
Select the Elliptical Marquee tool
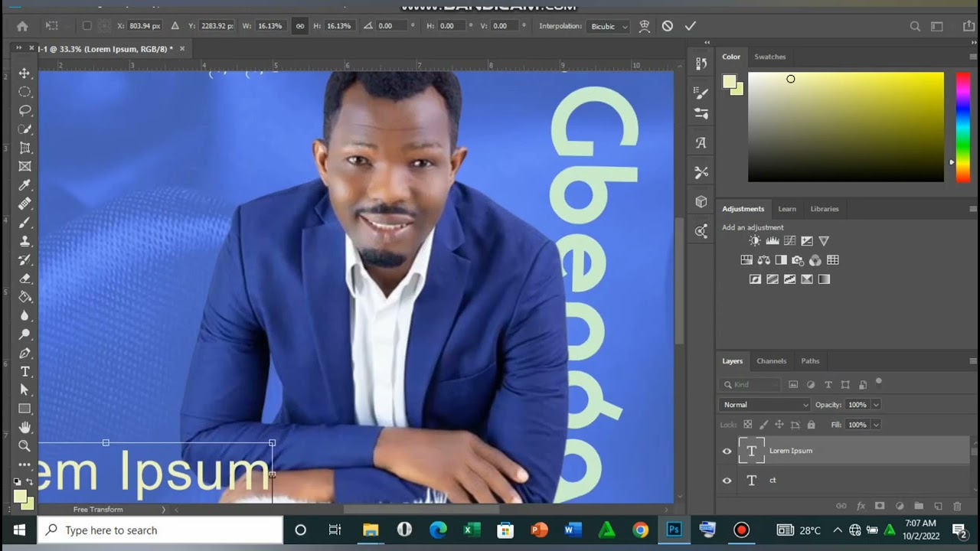point(24,92)
